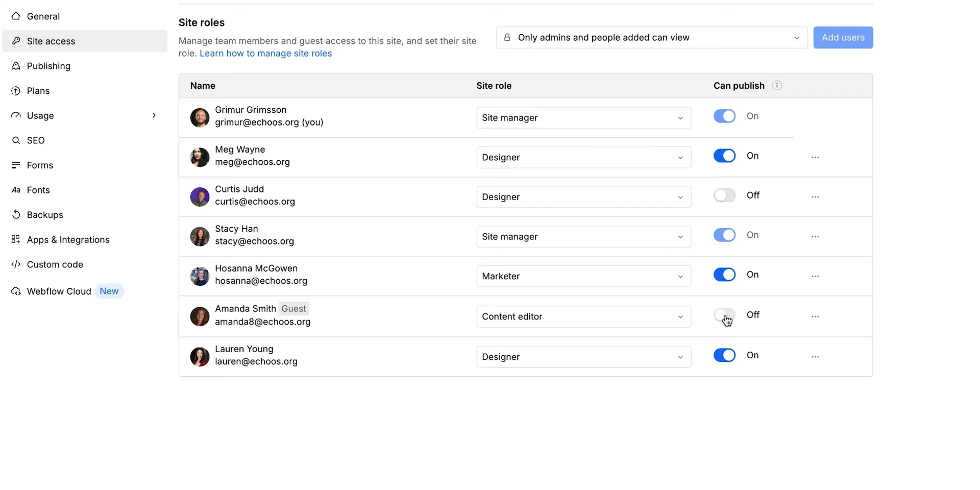
Task: Click the Fonts Aa icon
Action: [16, 190]
